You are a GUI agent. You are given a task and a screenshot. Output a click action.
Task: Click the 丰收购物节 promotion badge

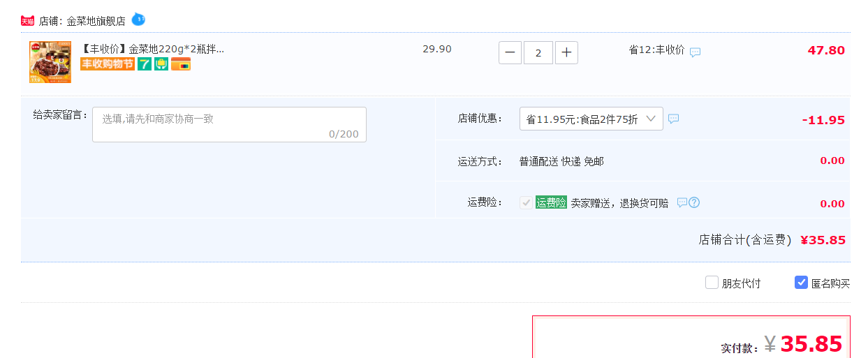pyautogui.click(x=108, y=64)
